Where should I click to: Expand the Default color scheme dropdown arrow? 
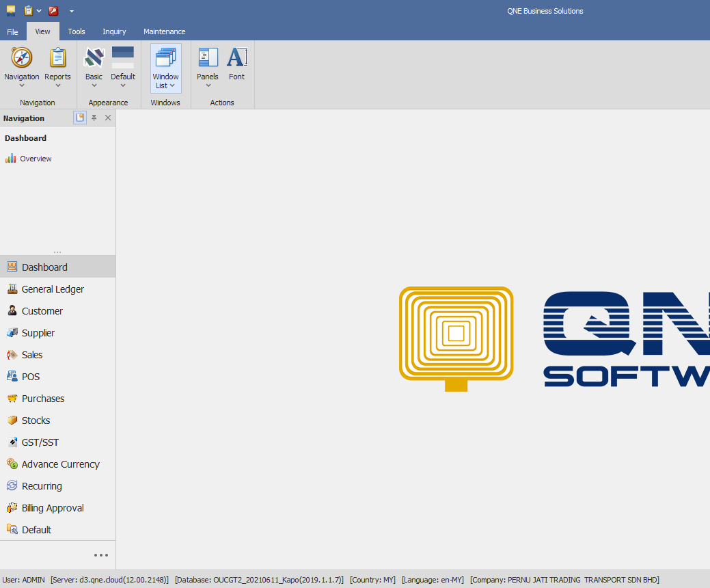tap(123, 85)
